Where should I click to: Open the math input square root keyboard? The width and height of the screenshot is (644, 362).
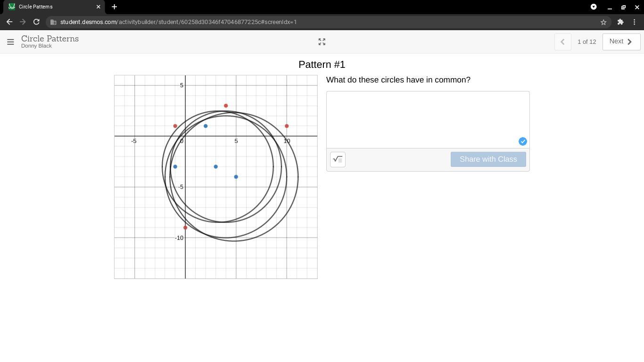click(338, 159)
